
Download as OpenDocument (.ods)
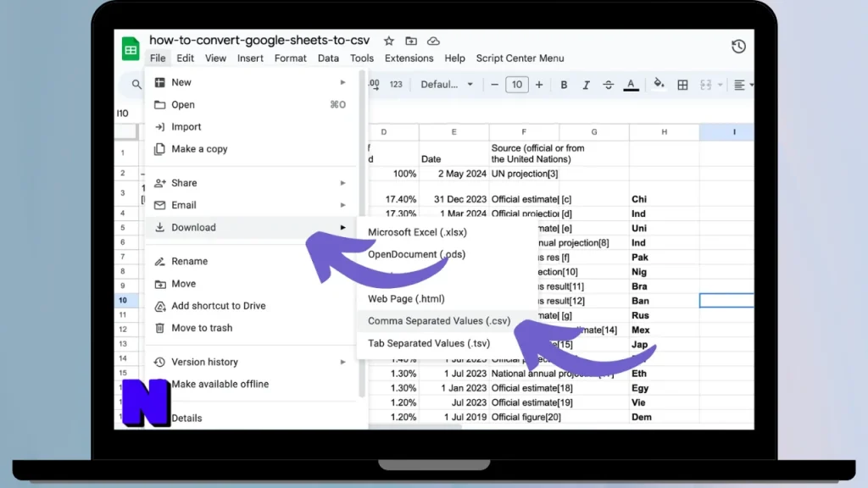click(447, 254)
